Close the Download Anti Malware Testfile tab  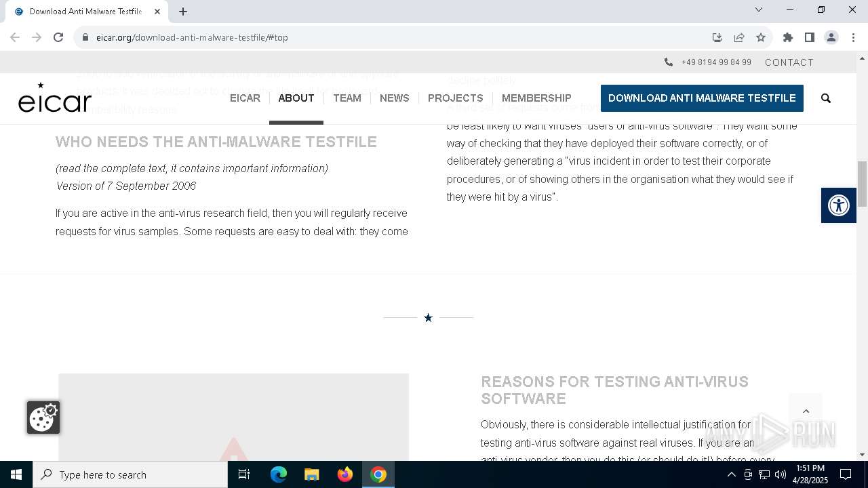tap(157, 11)
